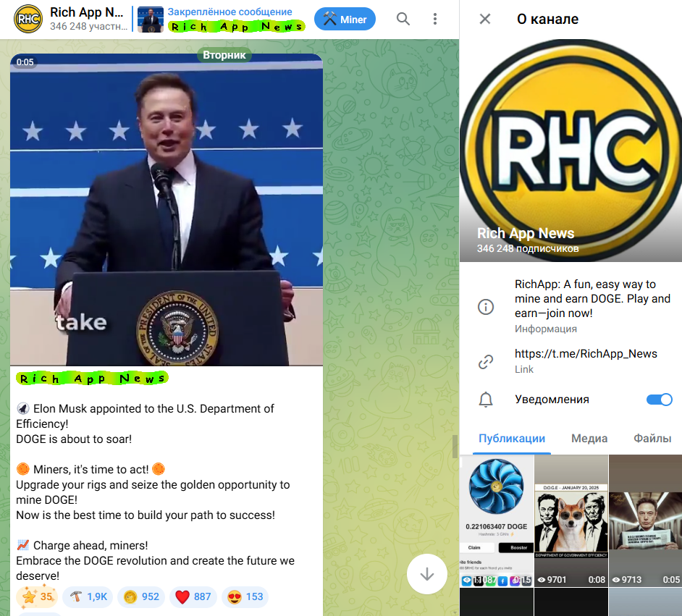Add the star reaction showing 35
Screen dimensions: 682x616
[37, 596]
